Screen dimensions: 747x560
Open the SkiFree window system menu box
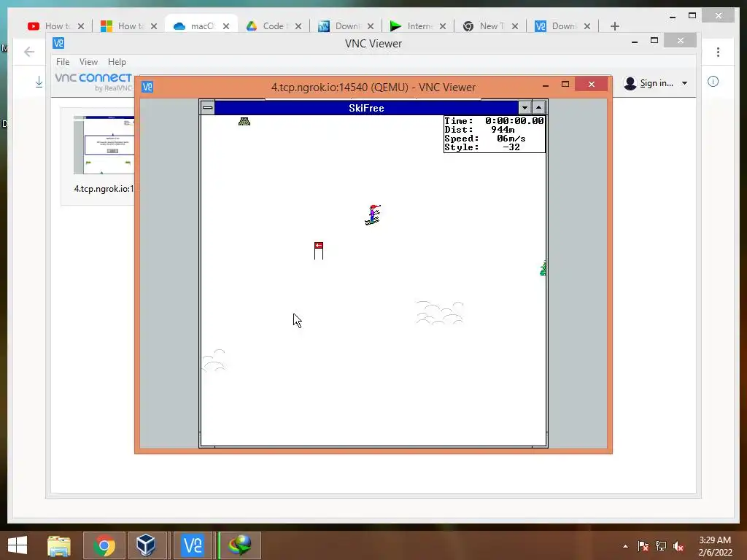tap(208, 108)
